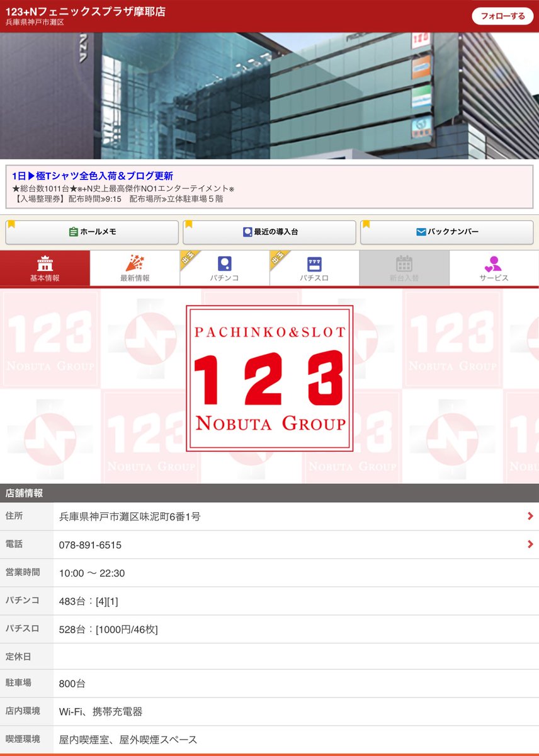Click the store name 123+Nフェニックスプラザ摩耶店
This screenshot has width=539, height=756.
point(86,11)
